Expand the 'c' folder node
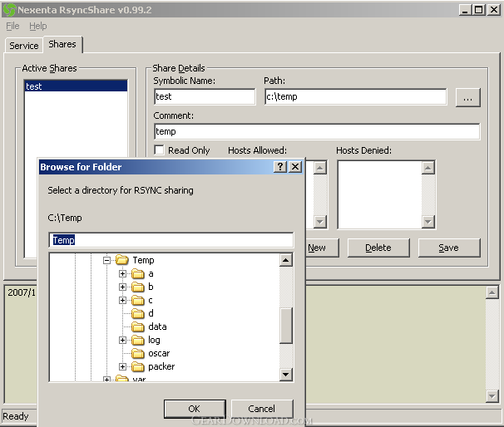Image resolution: width=504 pixels, height=427 pixels. [122, 301]
